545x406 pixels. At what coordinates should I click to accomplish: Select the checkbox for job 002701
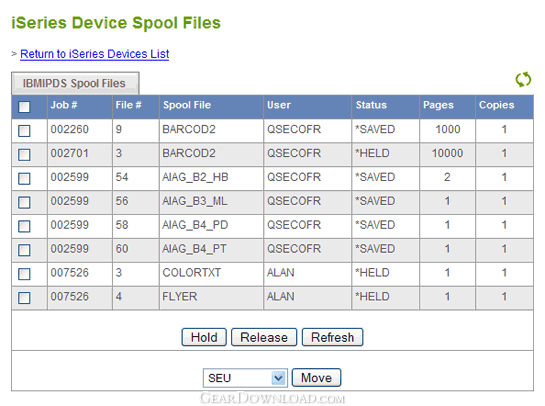(x=24, y=155)
